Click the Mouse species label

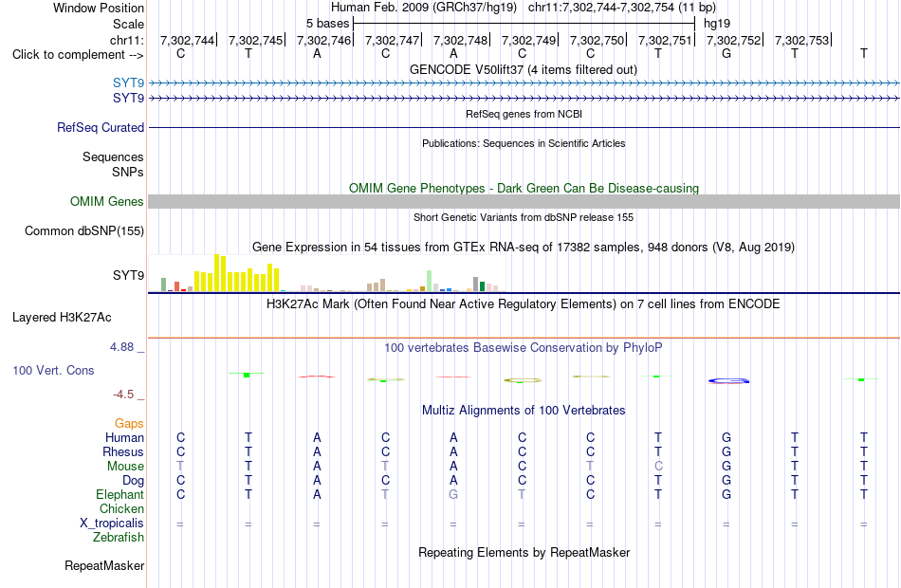pos(125,467)
